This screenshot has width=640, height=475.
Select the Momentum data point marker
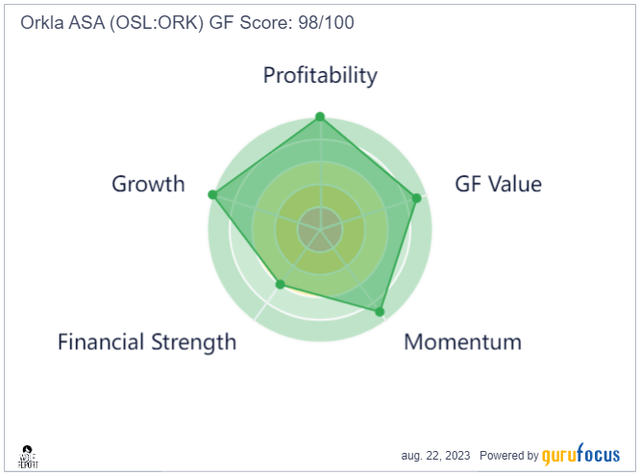(380, 312)
